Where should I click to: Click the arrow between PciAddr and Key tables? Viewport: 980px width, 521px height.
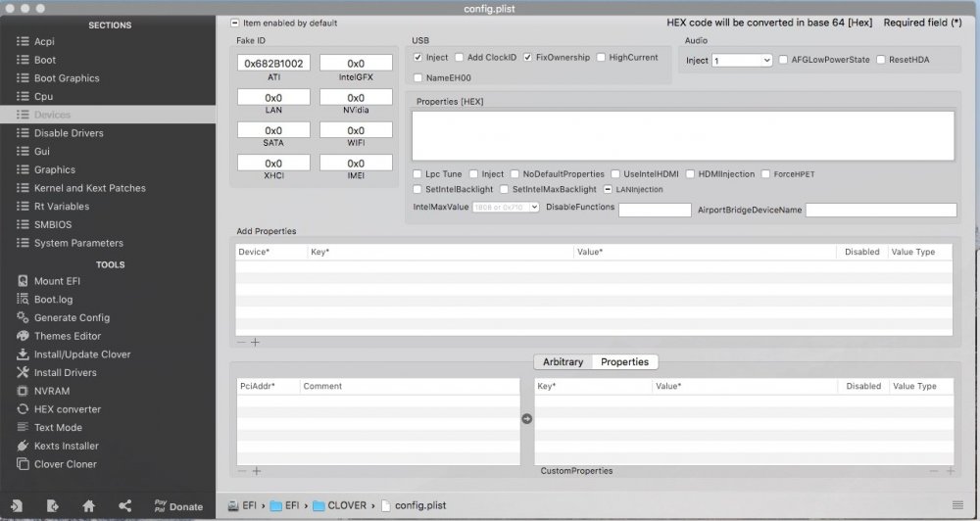coord(527,418)
